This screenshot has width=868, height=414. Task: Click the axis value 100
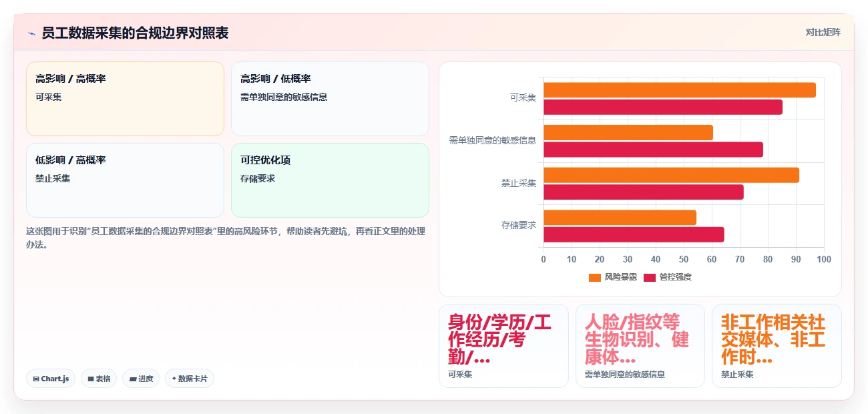(824, 259)
